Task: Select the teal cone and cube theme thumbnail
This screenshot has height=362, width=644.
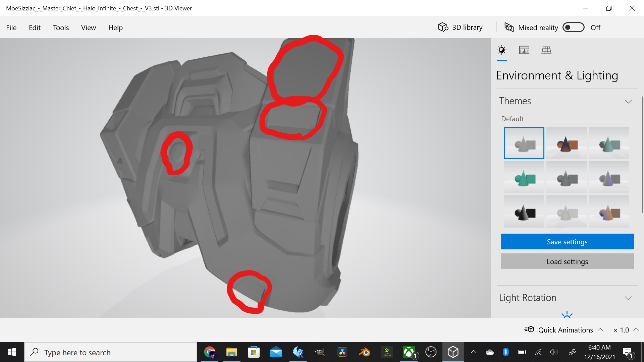Action: point(609,143)
